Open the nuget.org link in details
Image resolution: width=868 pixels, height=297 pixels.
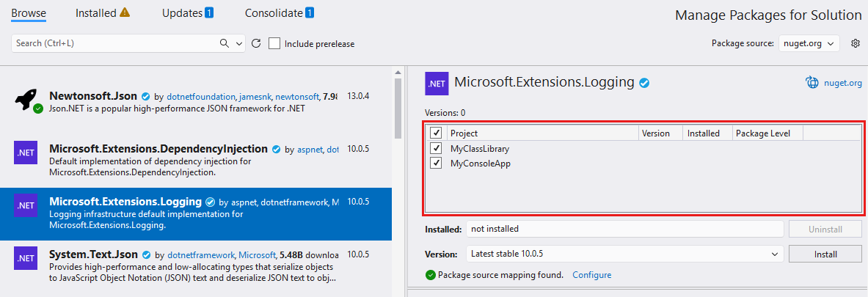844,83
